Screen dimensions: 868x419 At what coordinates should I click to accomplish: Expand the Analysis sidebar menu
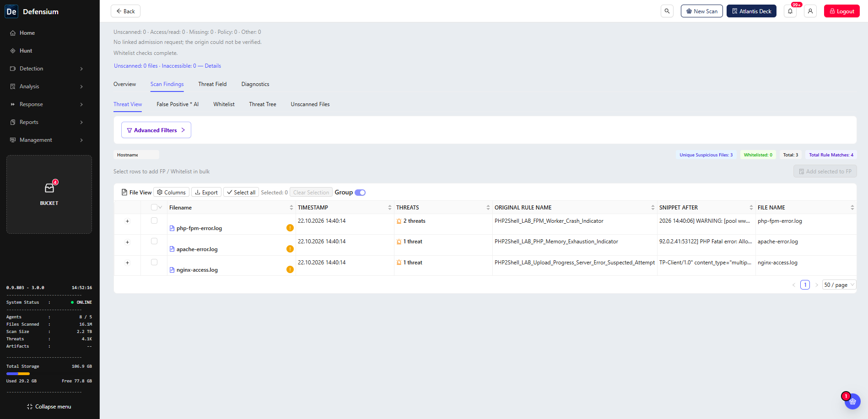click(x=47, y=86)
